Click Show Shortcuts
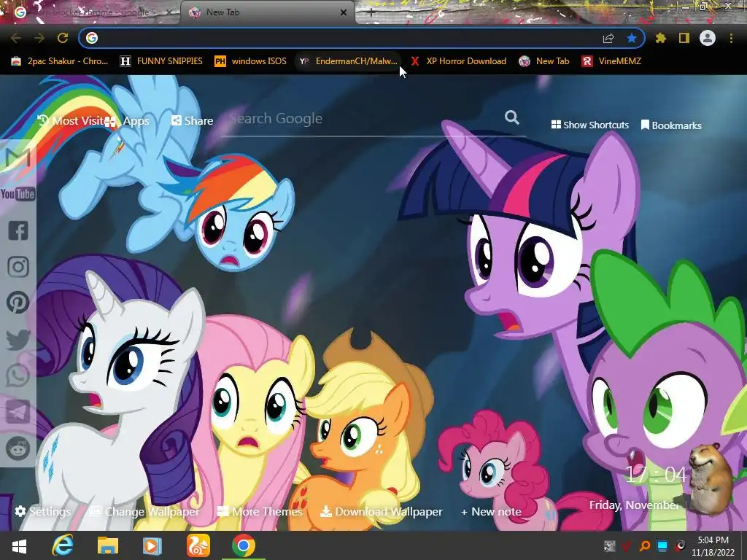 coord(589,125)
